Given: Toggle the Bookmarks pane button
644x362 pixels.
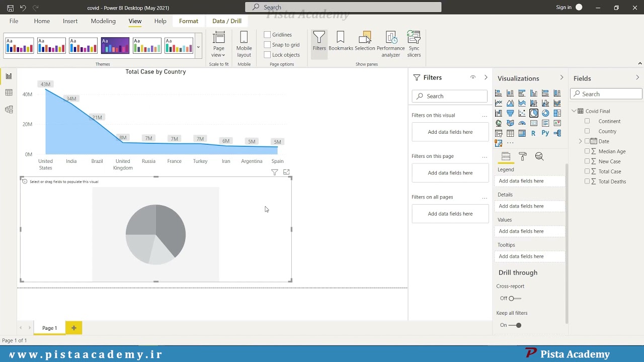Looking at the screenshot, I should tap(341, 42).
